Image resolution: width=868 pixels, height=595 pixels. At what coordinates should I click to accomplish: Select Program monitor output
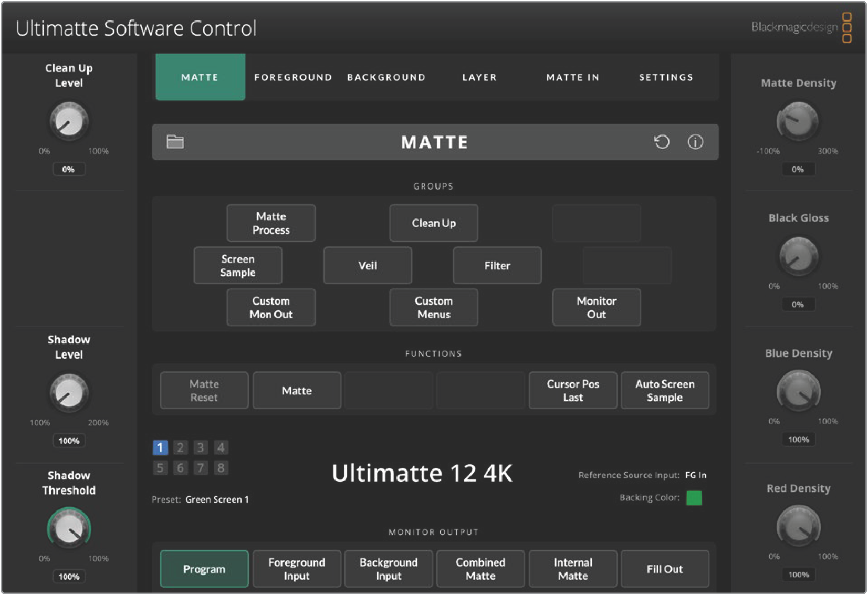[204, 569]
